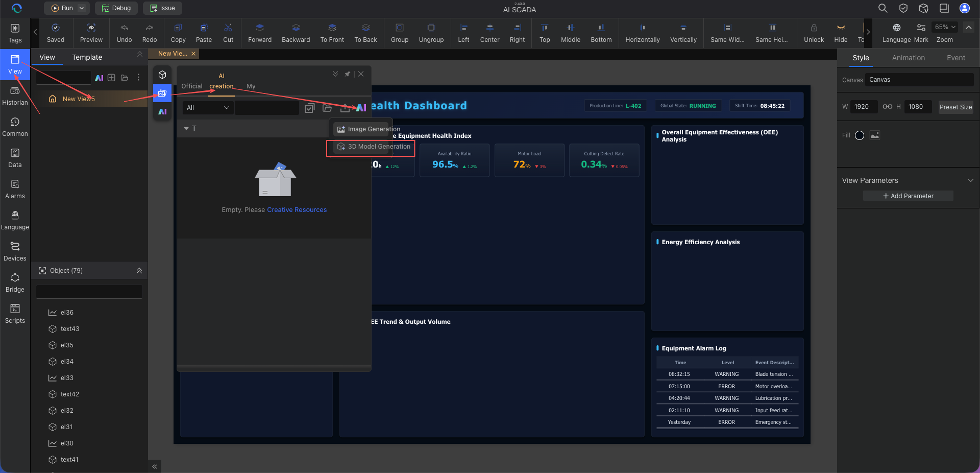
Task: Switch to the Event tab
Action: (x=955, y=58)
